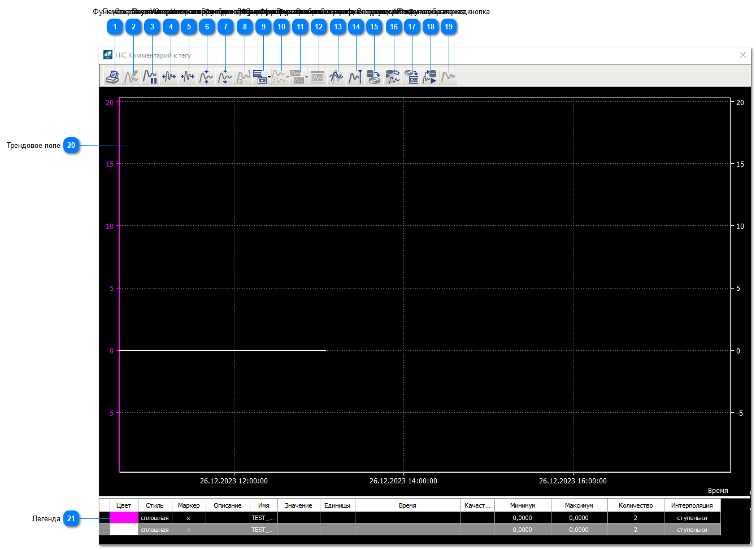Click the wide Время column header in legend
The height and width of the screenshot is (550, 756).
(x=407, y=505)
